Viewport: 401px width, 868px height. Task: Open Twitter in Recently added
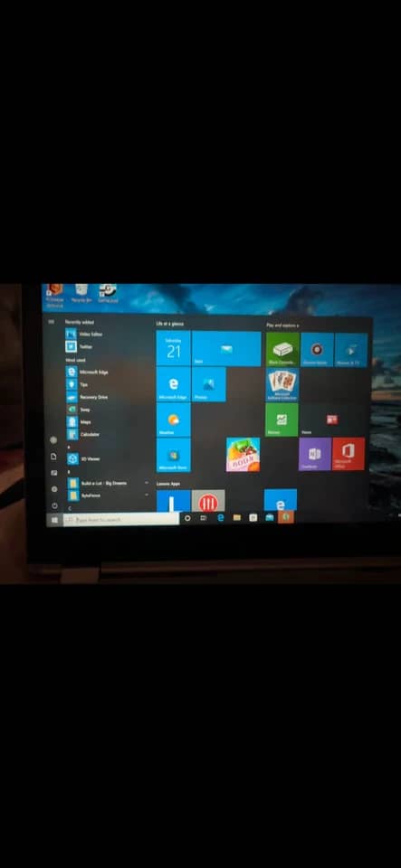click(79, 346)
